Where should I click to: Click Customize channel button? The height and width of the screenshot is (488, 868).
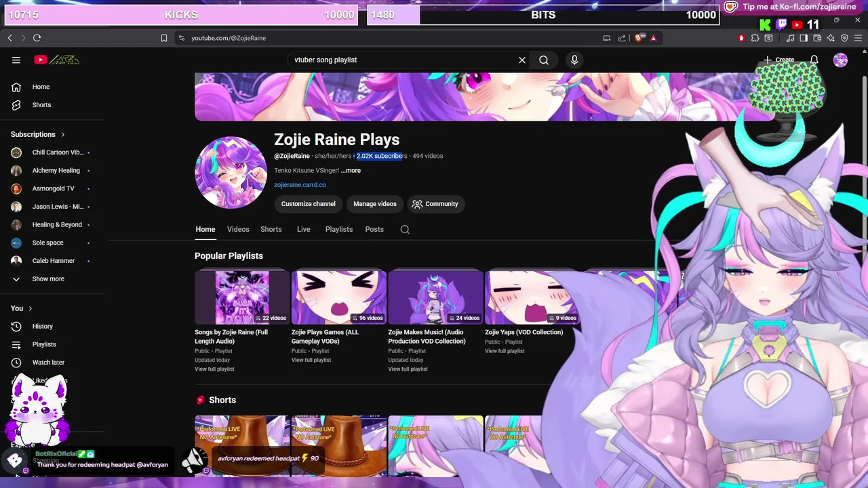click(x=309, y=204)
